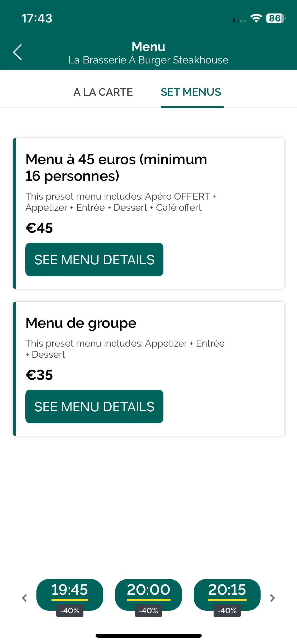297x644 pixels.
Task: Book the 20:00 time slot
Action: (148, 595)
